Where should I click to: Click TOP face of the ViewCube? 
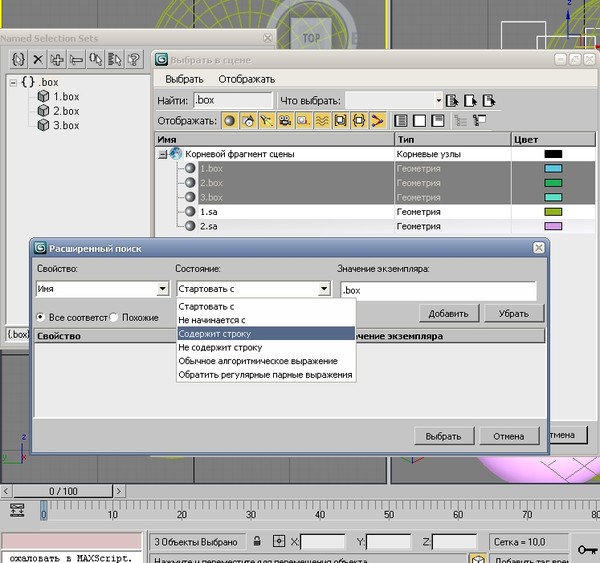(311, 38)
